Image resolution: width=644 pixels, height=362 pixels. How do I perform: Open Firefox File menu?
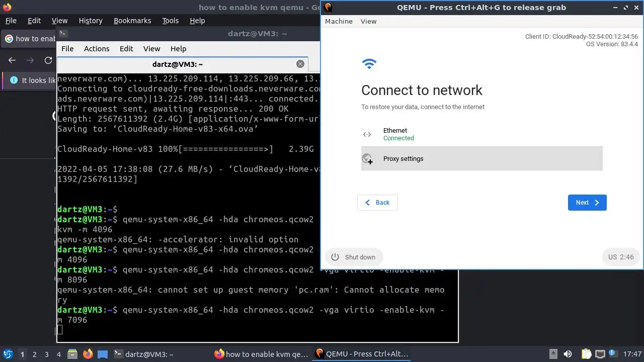pos(11,21)
